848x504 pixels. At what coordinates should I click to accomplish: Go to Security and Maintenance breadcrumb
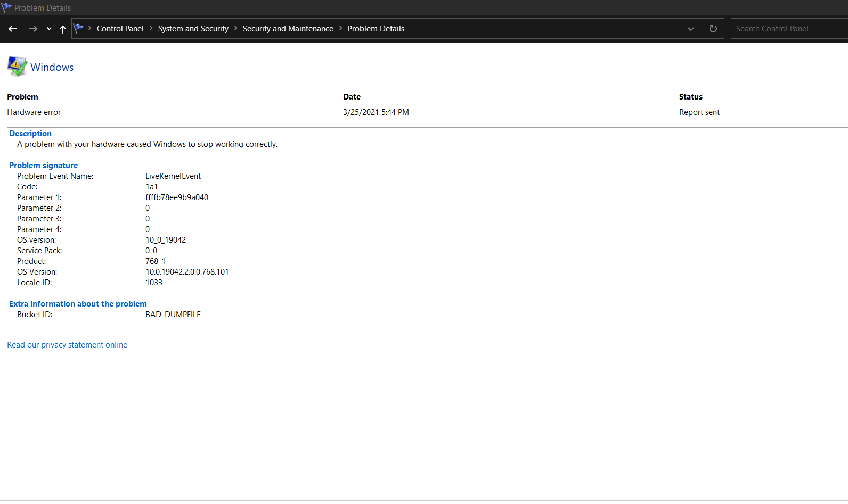click(288, 29)
